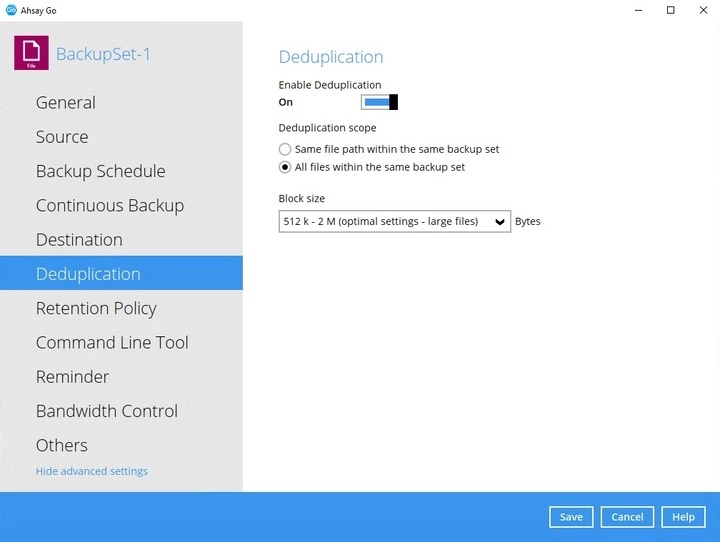The height and width of the screenshot is (542, 720).
Task: Close the Ahsay Go window
Action: click(x=703, y=10)
